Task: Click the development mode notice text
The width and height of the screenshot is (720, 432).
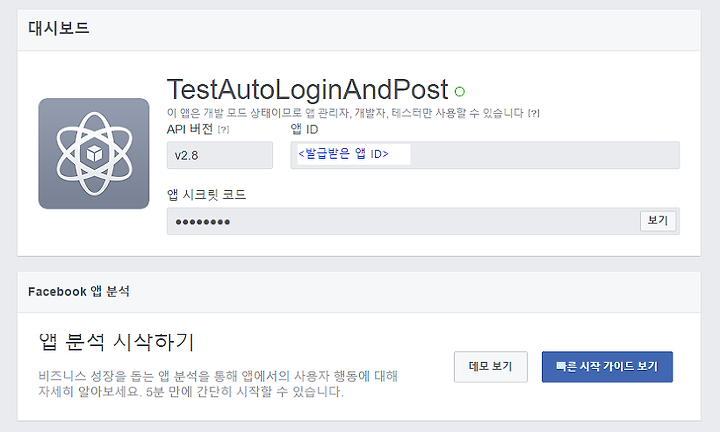Action: point(345,113)
